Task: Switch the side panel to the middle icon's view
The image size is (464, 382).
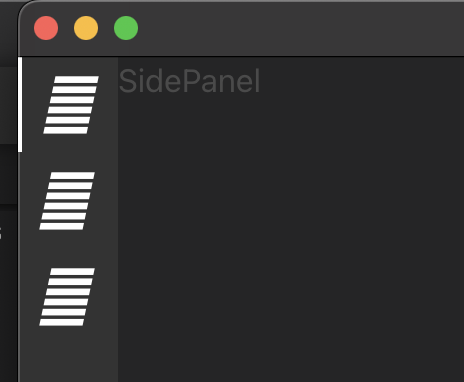Action: coord(67,201)
